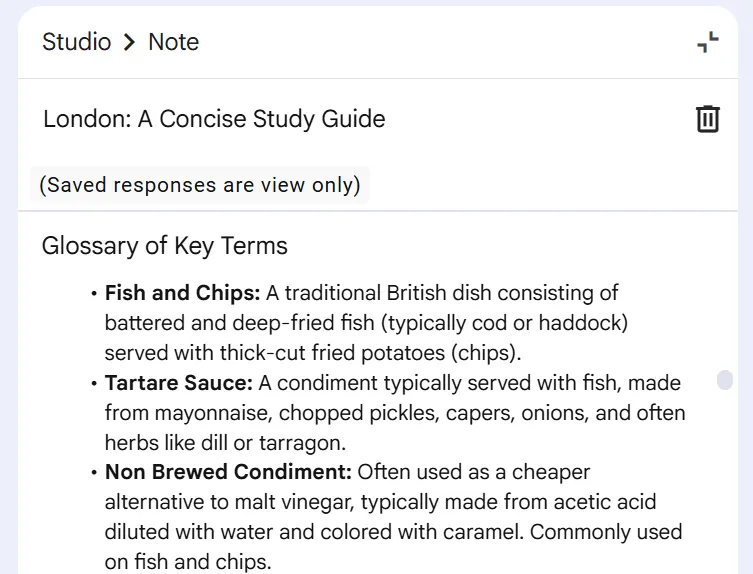Click the bullet point before Non Brewed Condiment
Image resolution: width=753 pixels, height=574 pixels.
tap(94, 473)
